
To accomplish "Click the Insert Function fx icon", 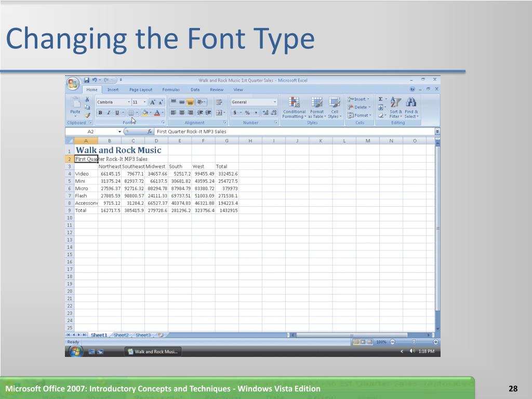I will (x=150, y=131).
